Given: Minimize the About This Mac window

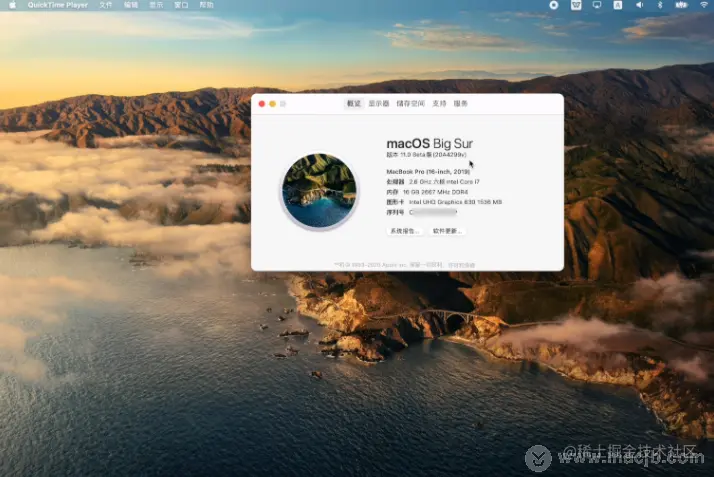Looking at the screenshot, I should (x=272, y=104).
